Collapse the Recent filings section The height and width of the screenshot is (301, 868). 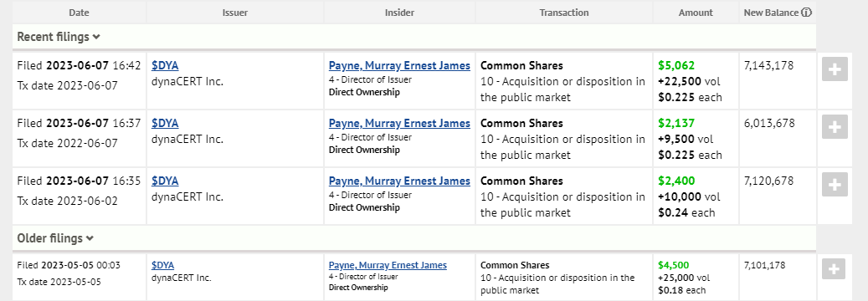coord(59,37)
